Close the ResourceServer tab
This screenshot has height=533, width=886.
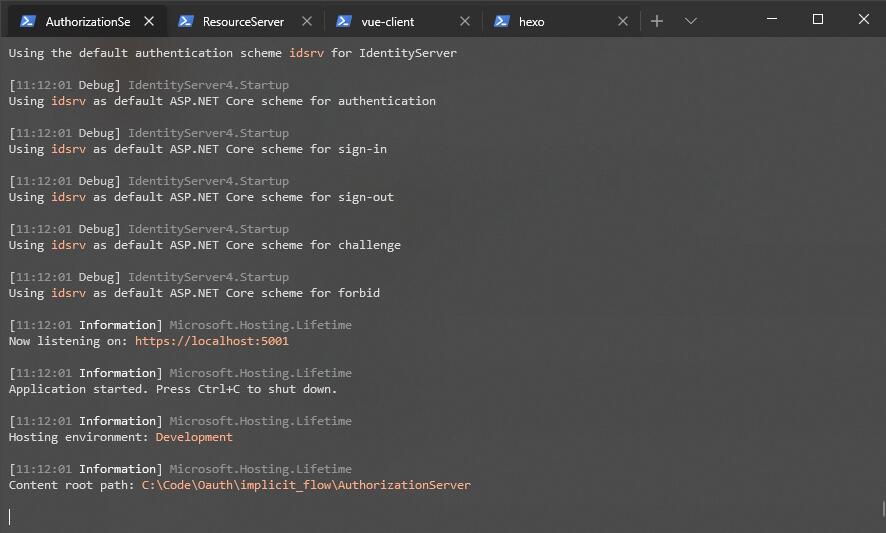coord(307,21)
